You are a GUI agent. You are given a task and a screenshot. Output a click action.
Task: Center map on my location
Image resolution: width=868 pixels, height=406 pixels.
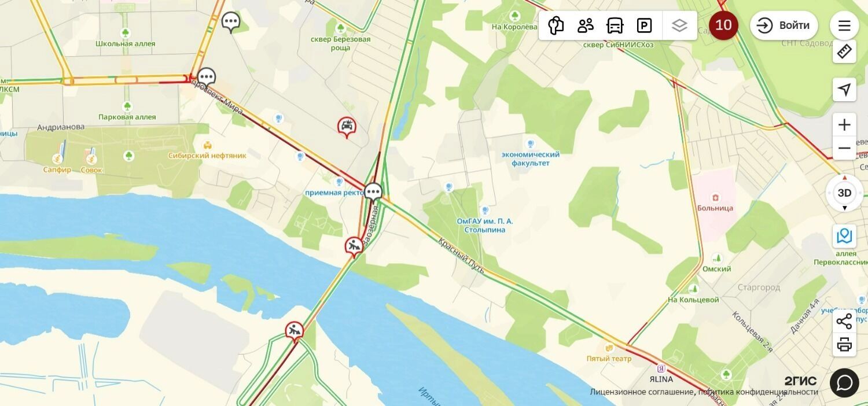(x=844, y=90)
